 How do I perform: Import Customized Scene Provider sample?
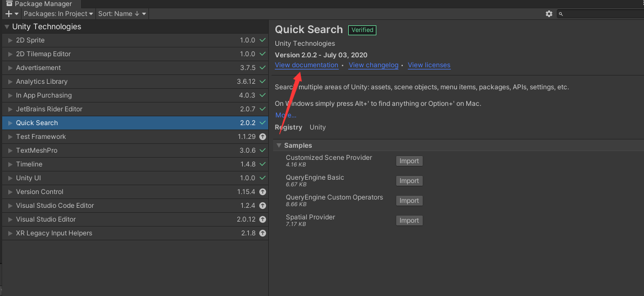pos(409,161)
